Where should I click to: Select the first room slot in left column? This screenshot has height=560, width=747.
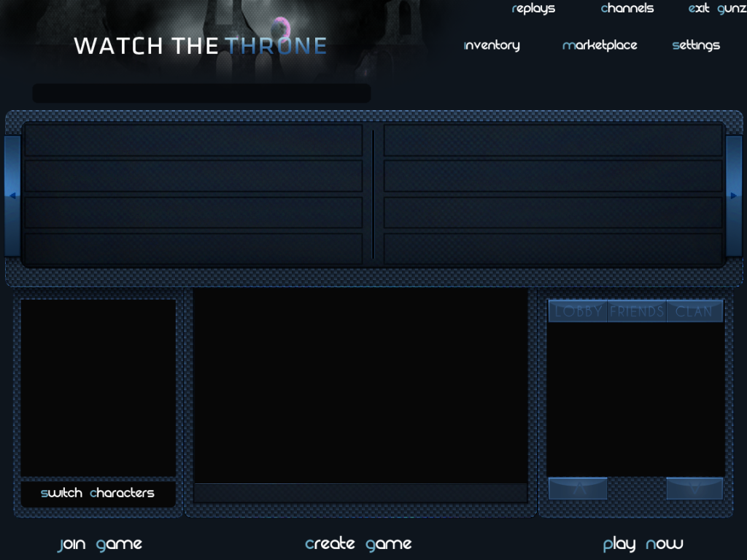(193, 140)
